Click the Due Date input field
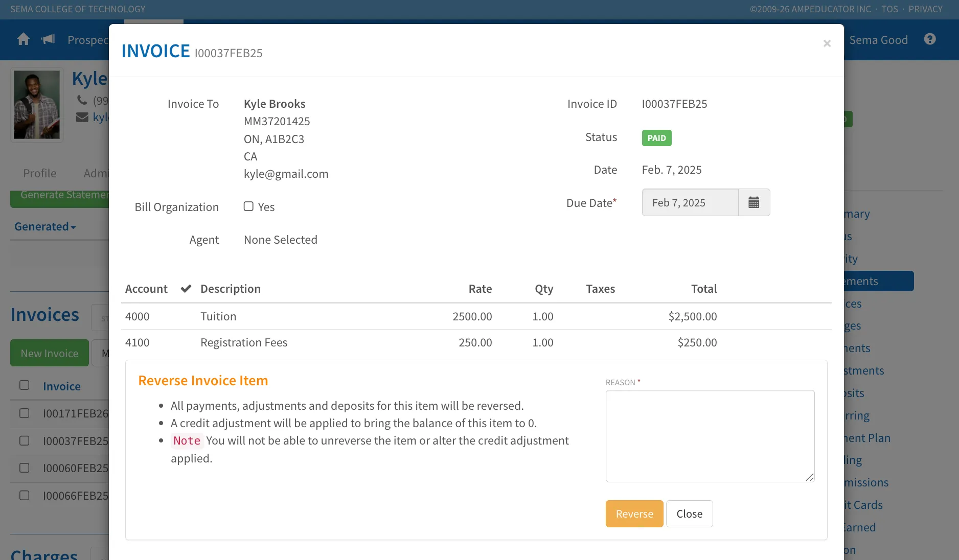Image resolution: width=959 pixels, height=560 pixels. pyautogui.click(x=690, y=202)
